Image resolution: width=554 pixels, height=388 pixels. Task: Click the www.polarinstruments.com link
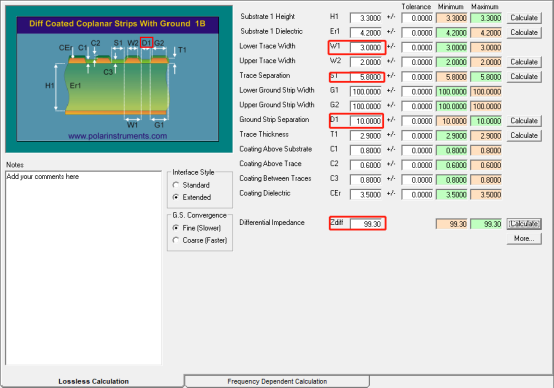[x=118, y=136]
